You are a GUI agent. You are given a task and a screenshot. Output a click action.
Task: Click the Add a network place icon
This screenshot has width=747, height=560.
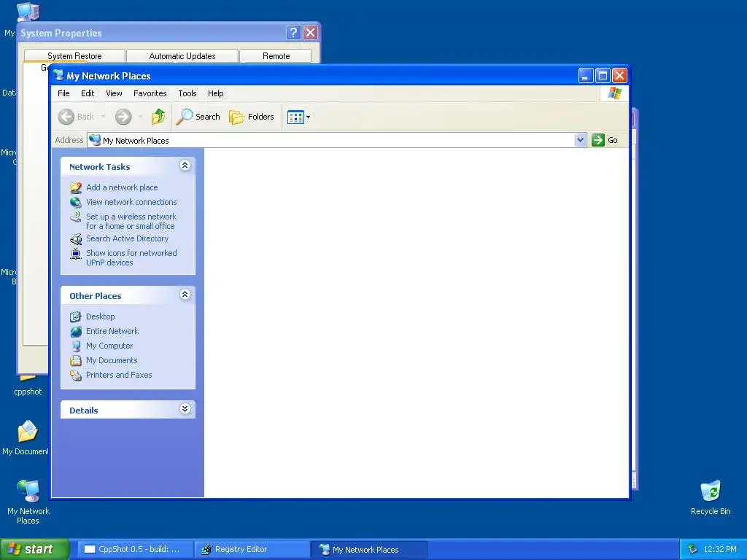click(76, 187)
